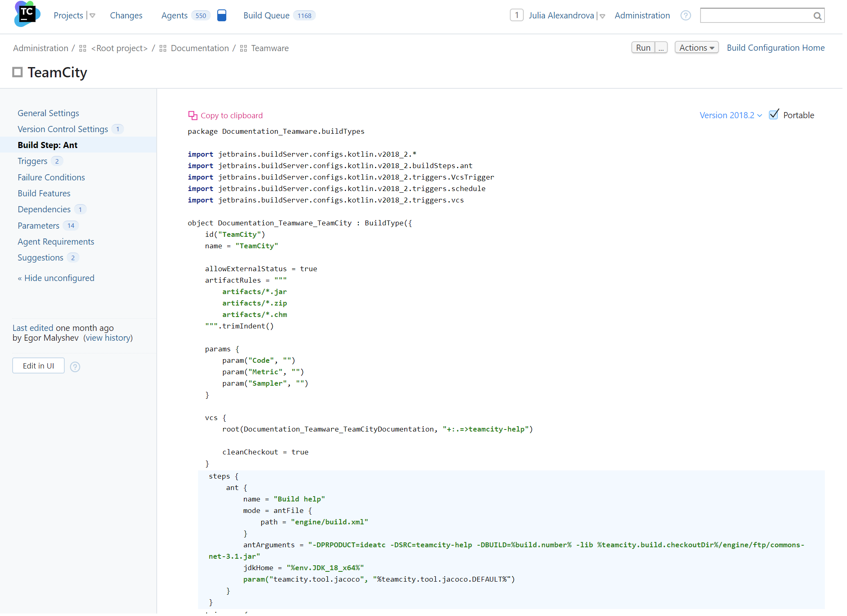Click Administration breadcrumb link
Screen dimensions: 847x616
tap(41, 49)
